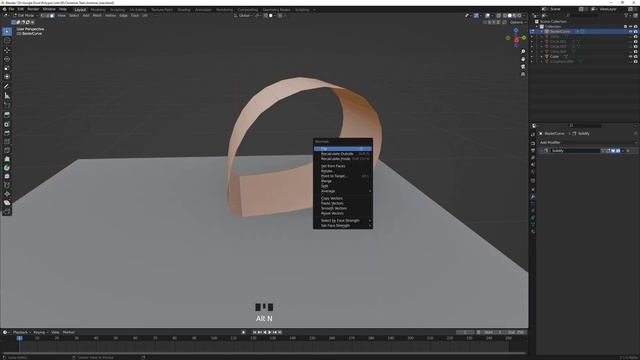Expand the Cube tree item
The height and width of the screenshot is (360, 640).
pos(542,57)
